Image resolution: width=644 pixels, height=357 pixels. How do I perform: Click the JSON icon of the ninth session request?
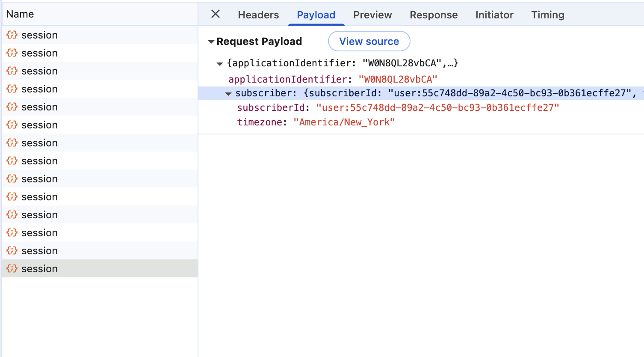point(12,178)
